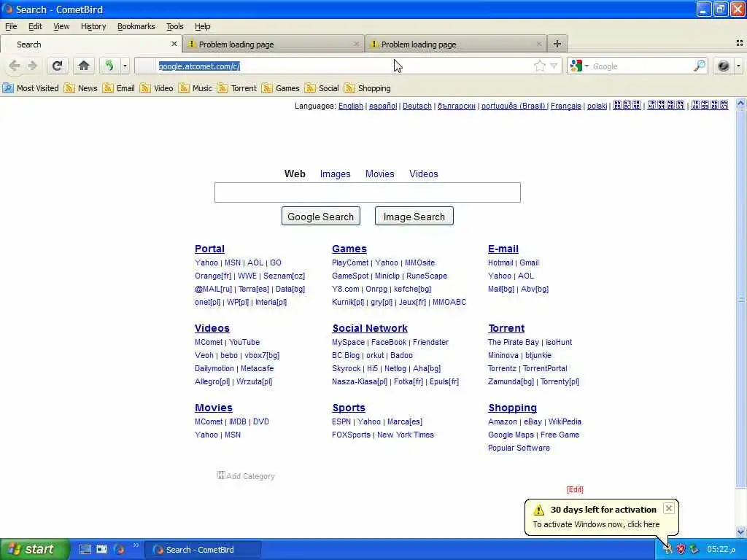Open the Games feed bookmark

click(281, 88)
